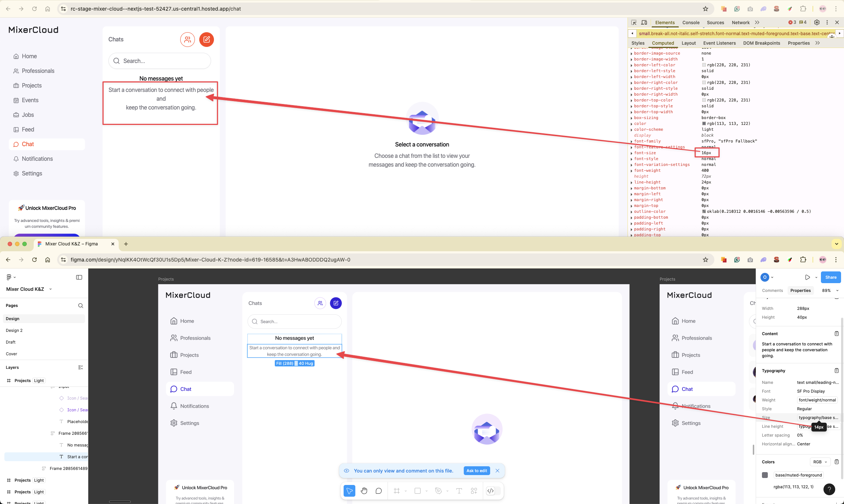Click the orange compose new chat icon

207,40
